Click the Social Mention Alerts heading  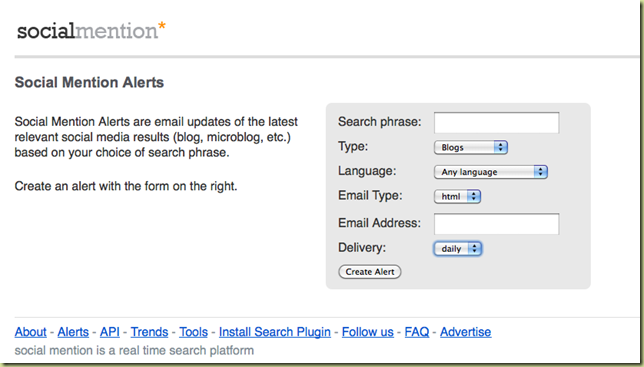coord(89,82)
